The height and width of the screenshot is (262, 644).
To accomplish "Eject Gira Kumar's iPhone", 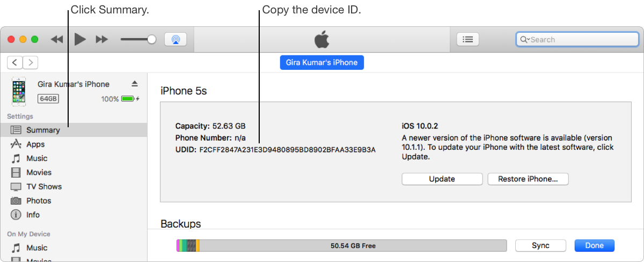I will (x=135, y=84).
